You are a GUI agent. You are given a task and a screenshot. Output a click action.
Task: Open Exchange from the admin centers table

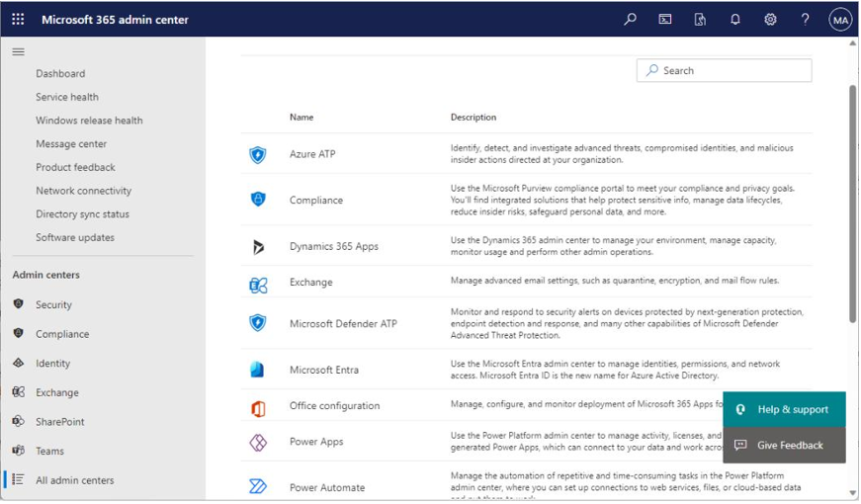pyautogui.click(x=310, y=283)
